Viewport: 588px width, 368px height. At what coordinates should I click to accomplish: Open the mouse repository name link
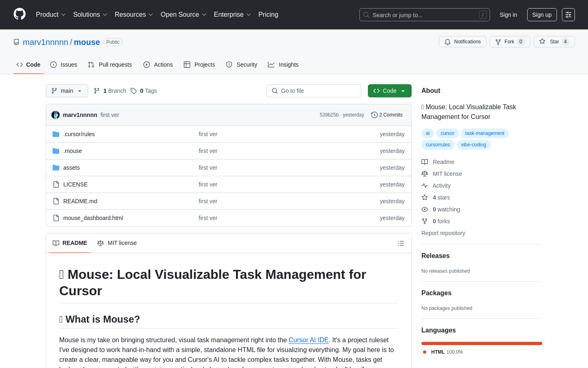point(87,42)
